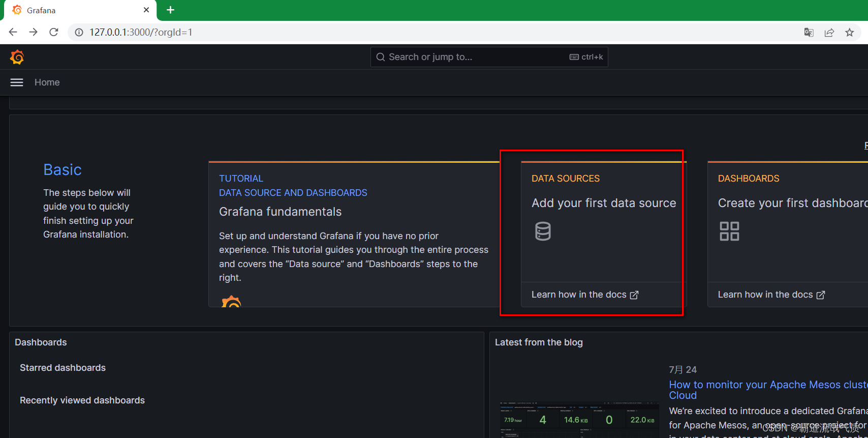Focus the Search or jump to field
Image resolution: width=868 pixels, height=438 pixels.
[489, 57]
